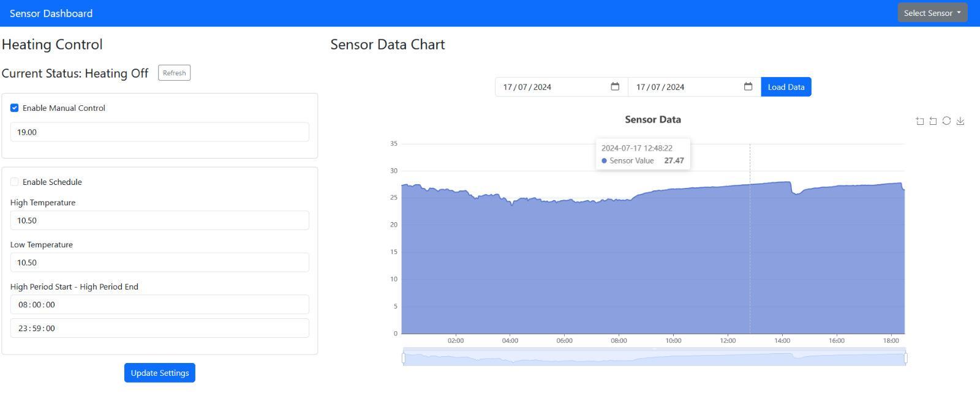Focus the High Temperature input field
Screen dimensions: 980x404
[159, 220]
